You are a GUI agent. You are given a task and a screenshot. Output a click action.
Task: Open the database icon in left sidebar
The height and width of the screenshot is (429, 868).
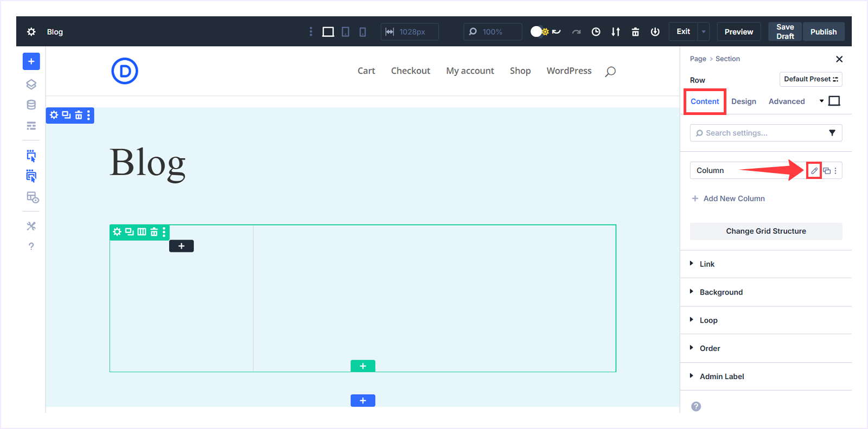pos(31,105)
